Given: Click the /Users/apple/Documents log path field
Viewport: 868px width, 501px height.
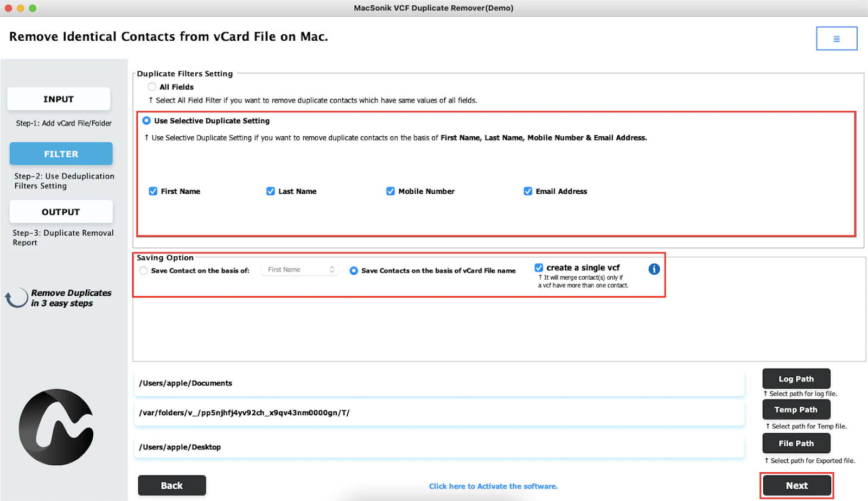Looking at the screenshot, I should click(x=439, y=383).
